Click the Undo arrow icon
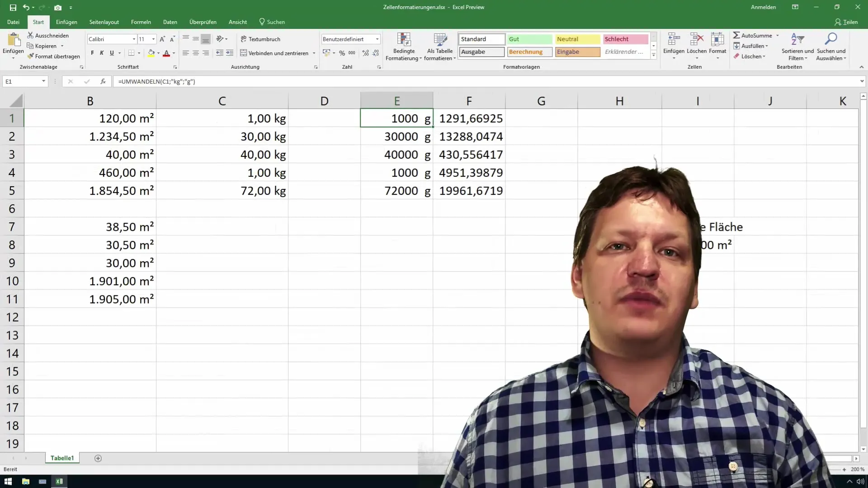Image resolution: width=868 pixels, height=488 pixels. [26, 7]
